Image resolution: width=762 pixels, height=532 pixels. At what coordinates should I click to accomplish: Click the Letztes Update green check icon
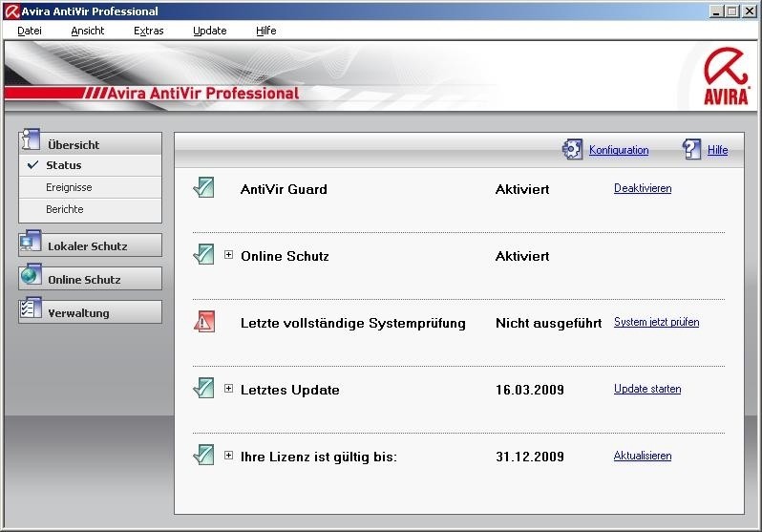coord(203,388)
